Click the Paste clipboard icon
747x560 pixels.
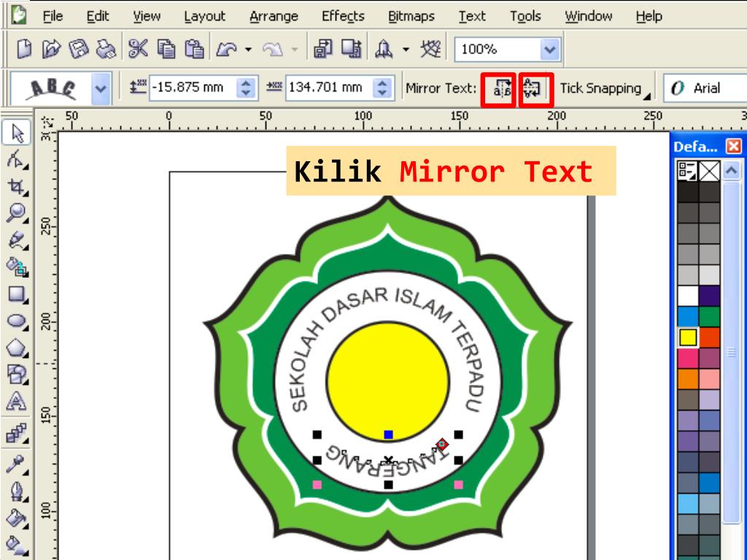click(194, 49)
